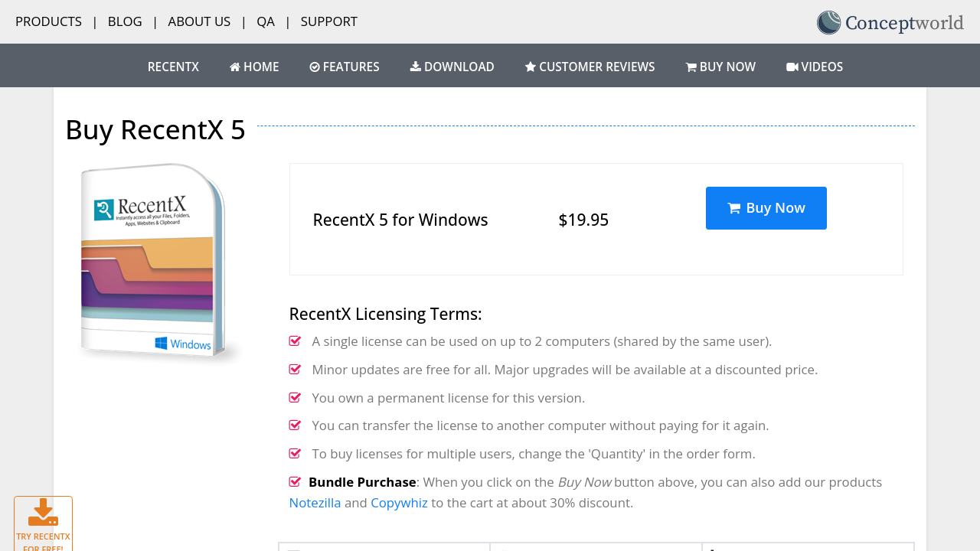This screenshot has height=551, width=980.
Task: Click the Conceptworld globe logo
Action: (828, 23)
